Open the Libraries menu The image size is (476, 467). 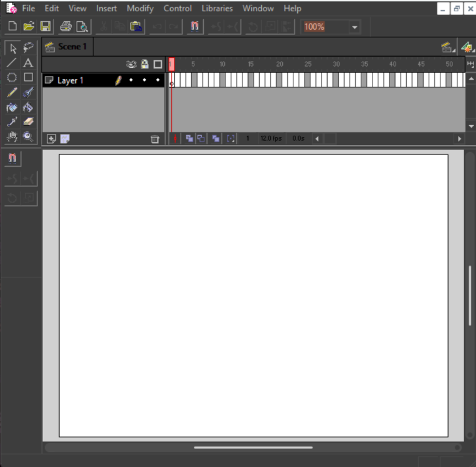point(217,9)
